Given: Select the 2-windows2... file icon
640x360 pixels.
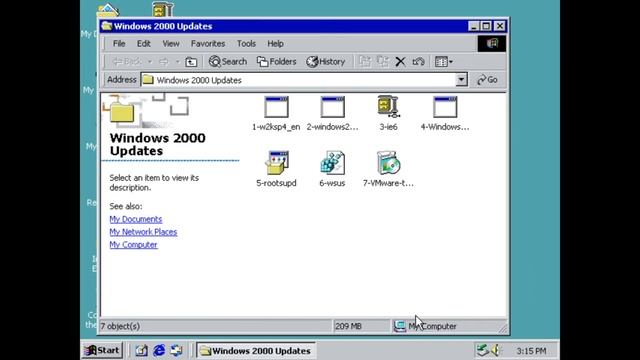Looking at the screenshot, I should (x=332, y=107).
